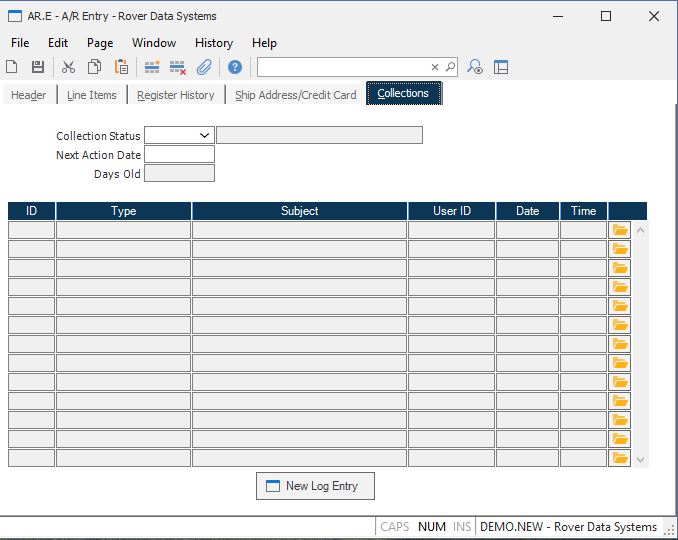Open attachments with the paperclip icon
678x540 pixels.
pyautogui.click(x=204, y=67)
